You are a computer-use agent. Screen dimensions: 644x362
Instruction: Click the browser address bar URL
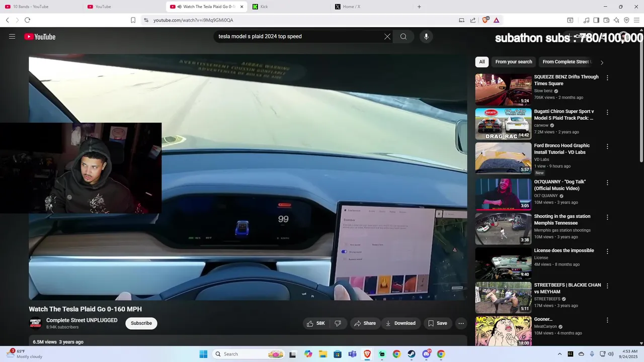point(193,20)
